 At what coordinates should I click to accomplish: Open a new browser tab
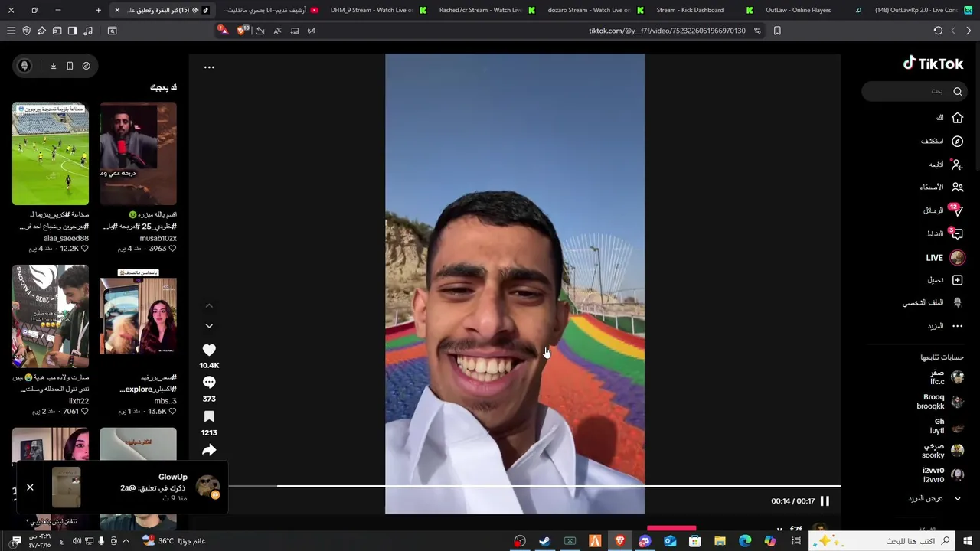(98, 10)
